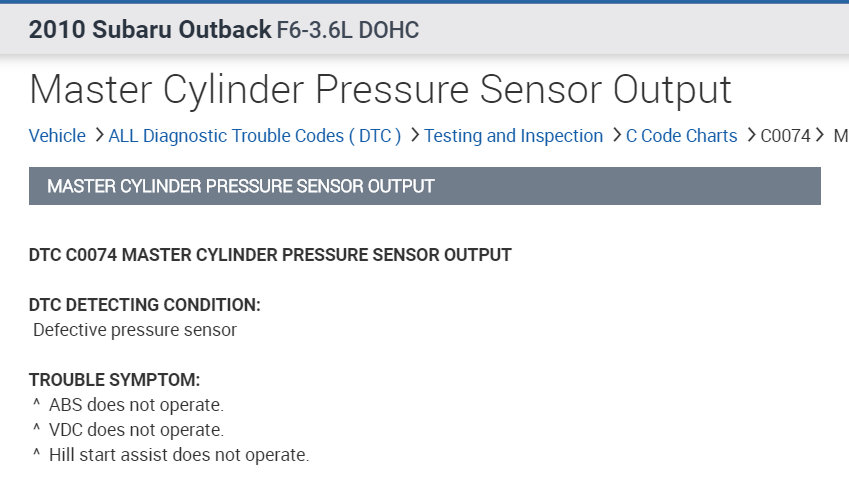Open ALL Diagnostic Trouble Codes breadcrumb link

pos(254,136)
